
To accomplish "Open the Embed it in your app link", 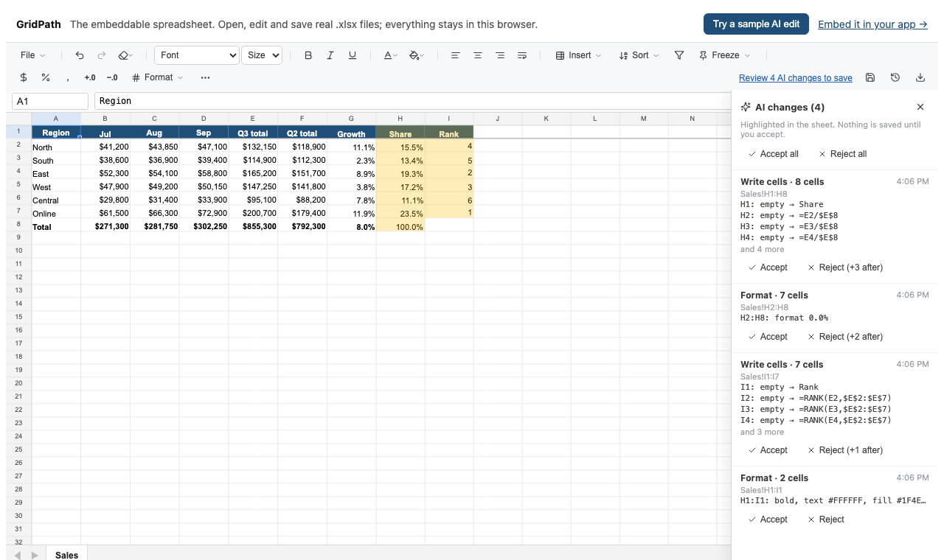I will pos(872,24).
